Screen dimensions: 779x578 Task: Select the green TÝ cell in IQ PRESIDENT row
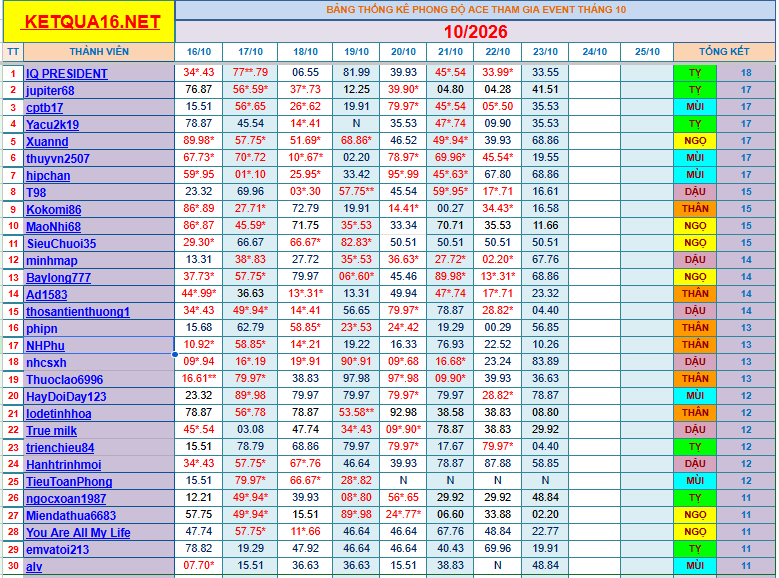[695, 73]
